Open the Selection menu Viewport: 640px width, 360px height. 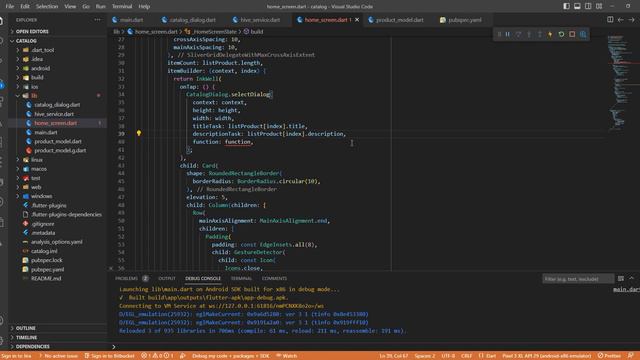click(x=47, y=6)
